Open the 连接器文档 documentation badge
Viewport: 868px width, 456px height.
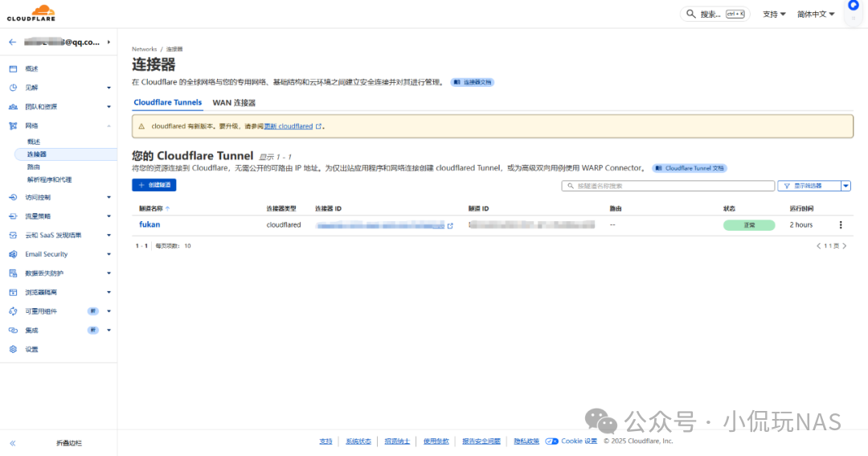pos(473,82)
